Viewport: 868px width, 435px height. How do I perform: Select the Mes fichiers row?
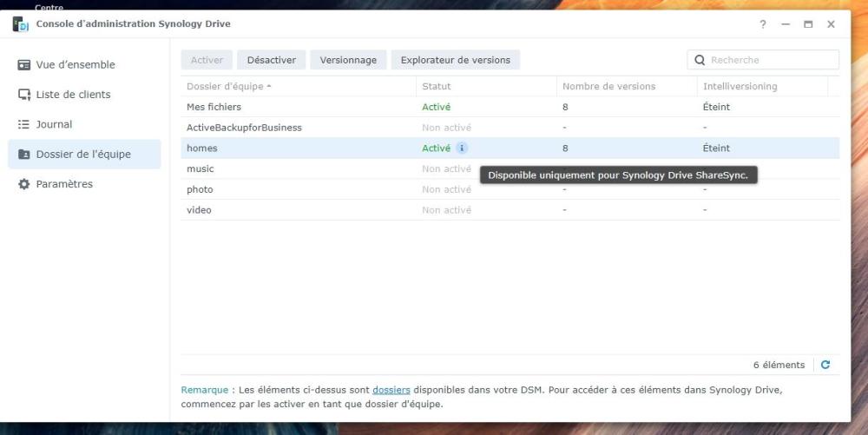pos(510,107)
